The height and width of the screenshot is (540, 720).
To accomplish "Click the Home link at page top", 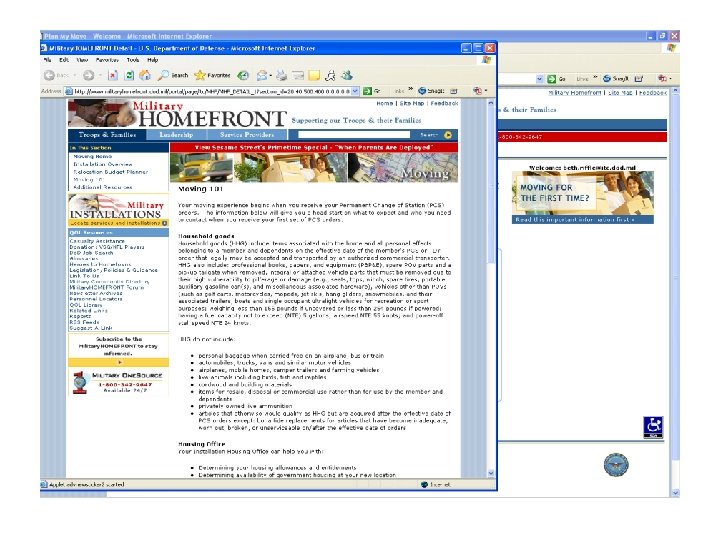I will [x=385, y=103].
